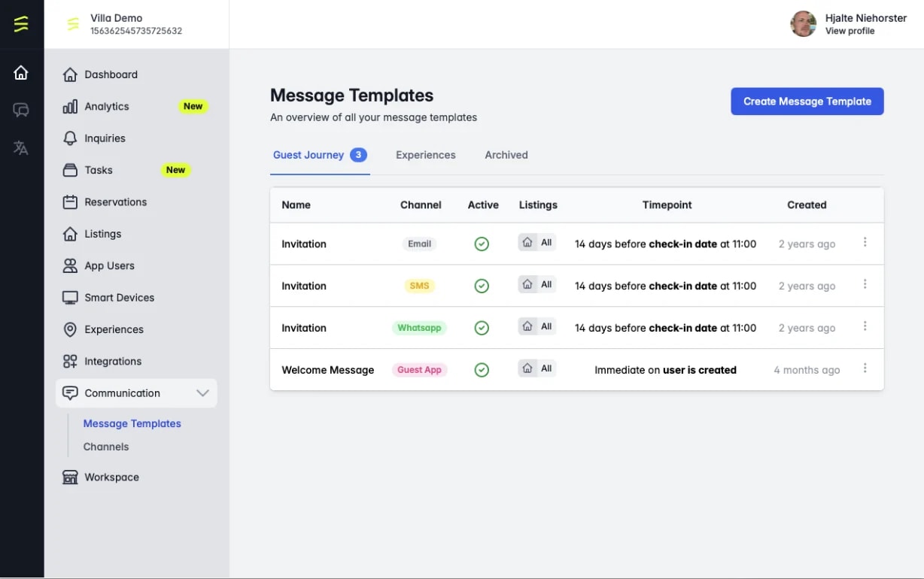Viewport: 924px width, 579px height.
Task: Click the All listings badge on SMS row
Action: (x=537, y=284)
